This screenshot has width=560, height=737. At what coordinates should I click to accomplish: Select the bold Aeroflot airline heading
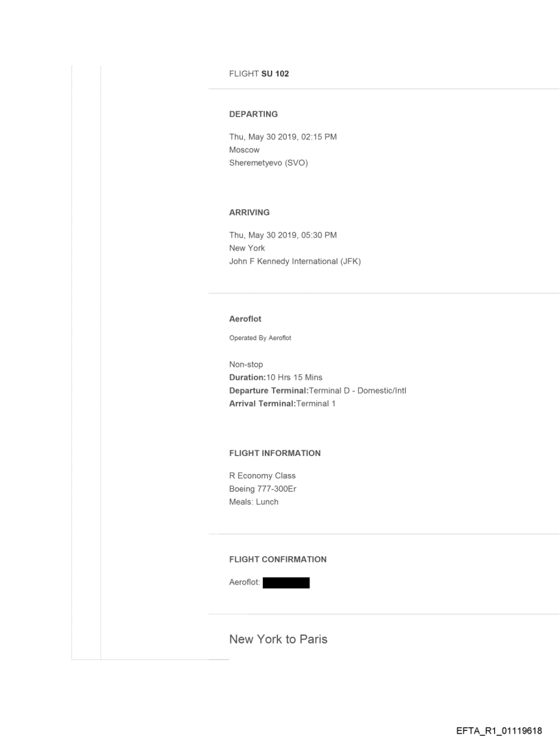245,319
